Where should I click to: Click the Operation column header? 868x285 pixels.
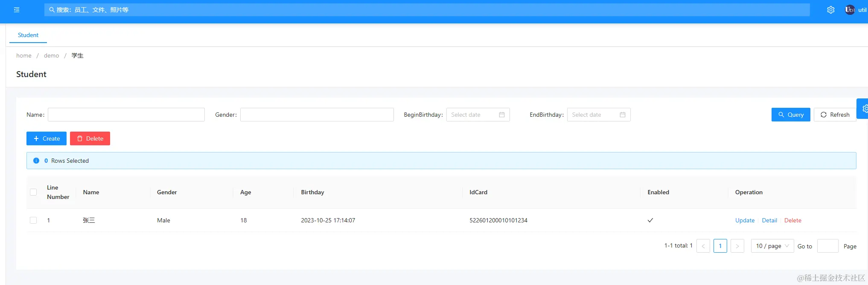pos(749,192)
